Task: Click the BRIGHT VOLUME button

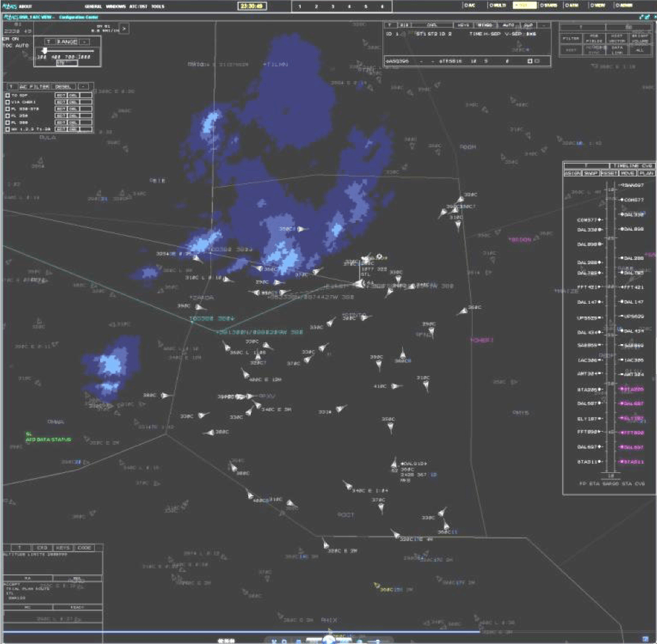Action: click(640, 38)
